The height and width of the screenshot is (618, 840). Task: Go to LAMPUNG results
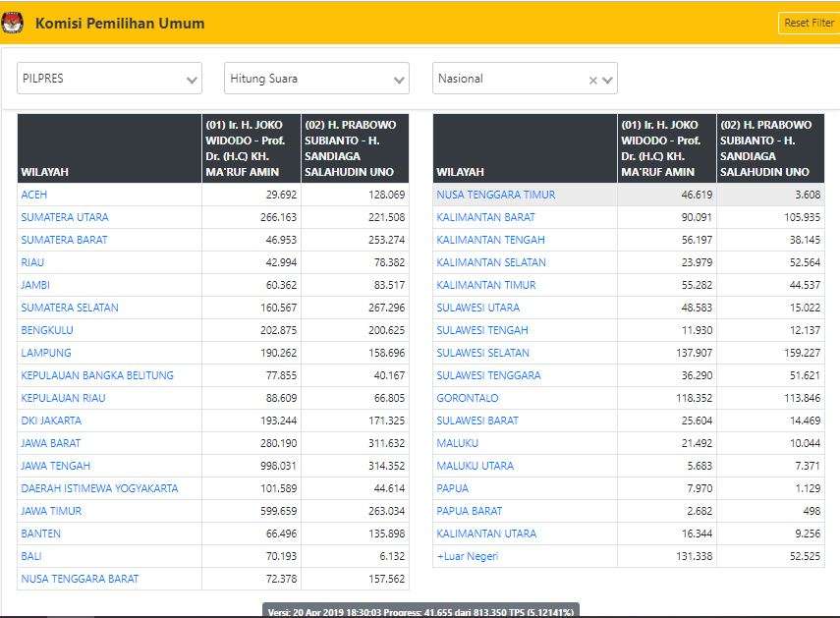[46, 353]
